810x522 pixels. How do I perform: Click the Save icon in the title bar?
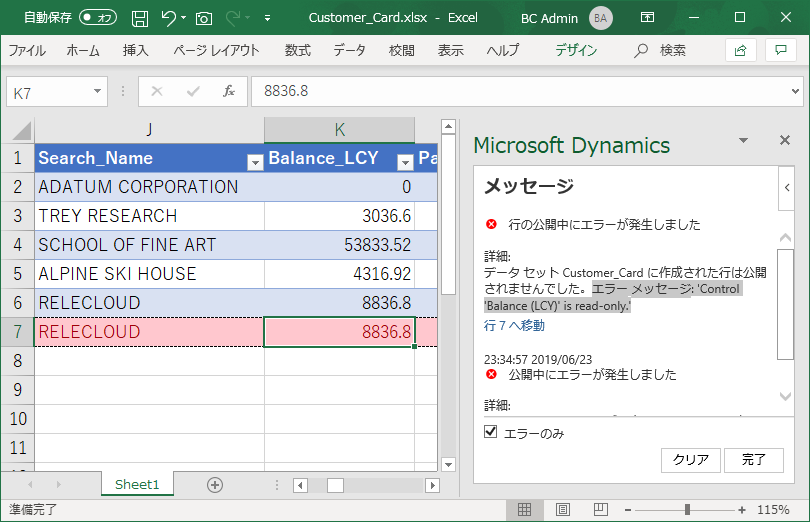[x=140, y=19]
